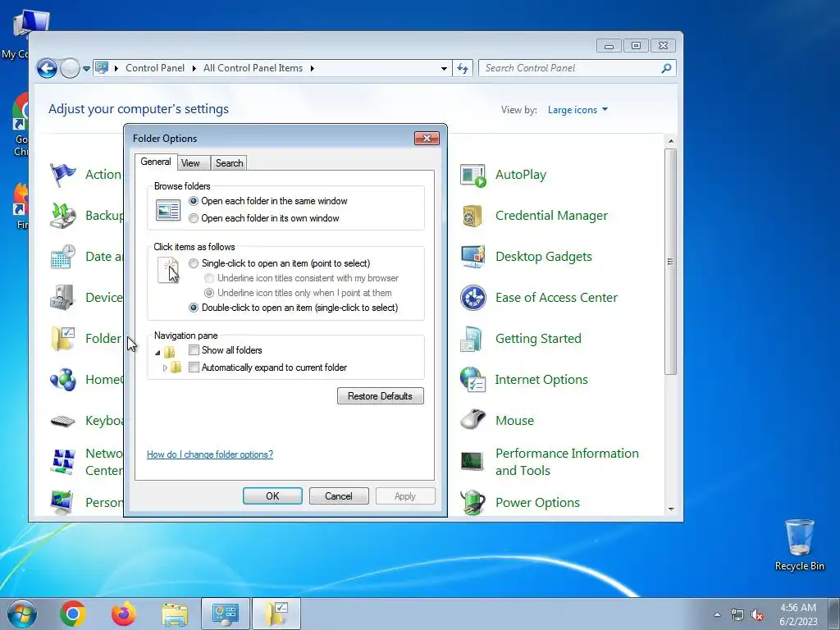
Task: Click the scrollbar down arrow
Action: click(x=671, y=509)
